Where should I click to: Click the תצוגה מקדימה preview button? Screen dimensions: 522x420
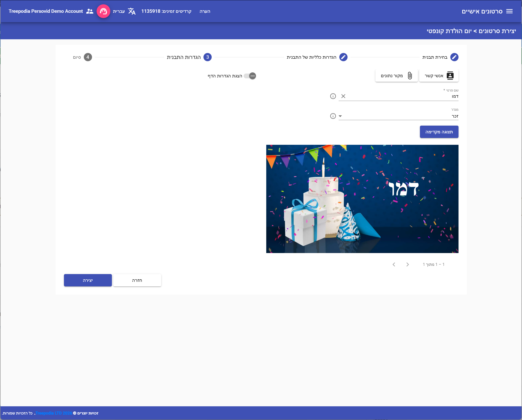439,132
